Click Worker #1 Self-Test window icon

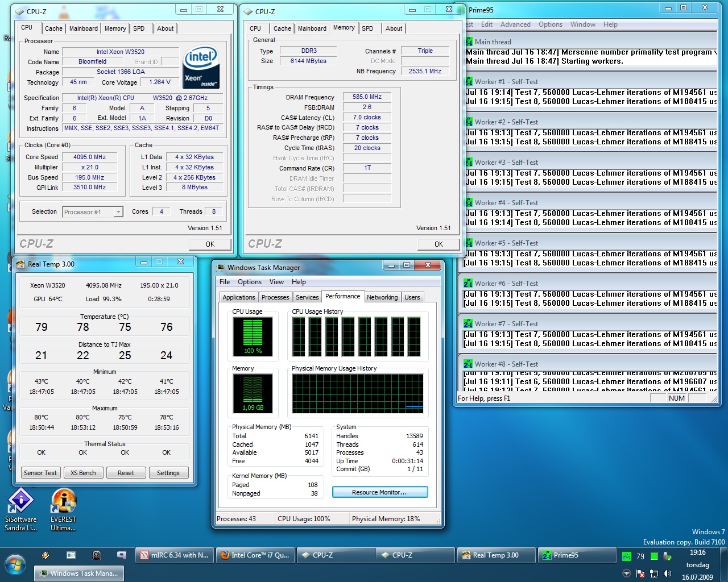point(469,81)
